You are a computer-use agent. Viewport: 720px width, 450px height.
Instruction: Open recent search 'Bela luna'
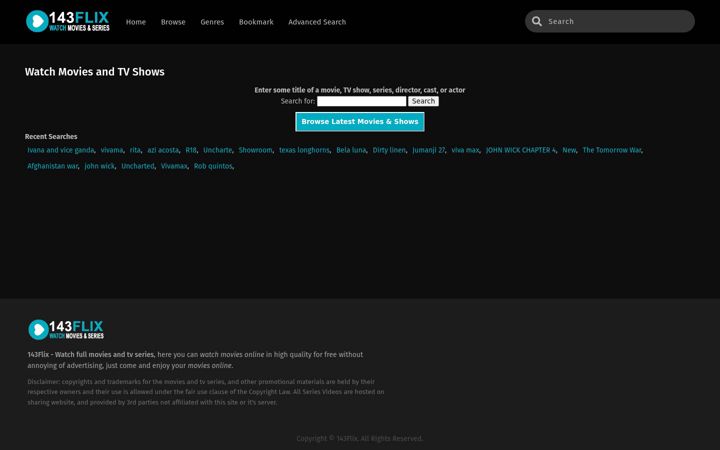(351, 150)
